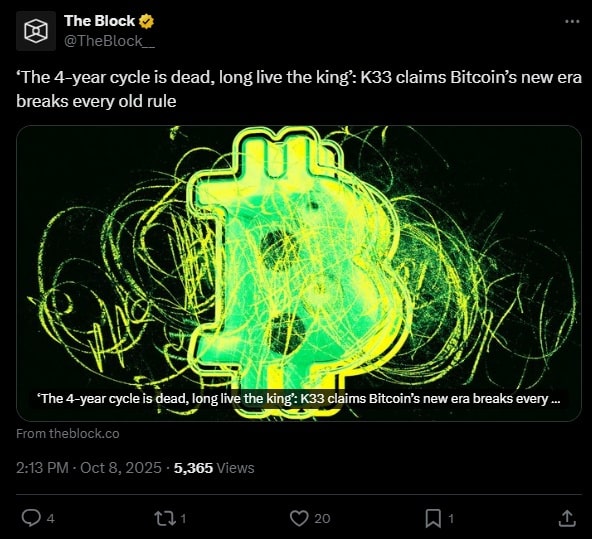Image resolution: width=592 pixels, height=539 pixels.
Task: Open the three-dot more options menu
Action: pos(572,22)
